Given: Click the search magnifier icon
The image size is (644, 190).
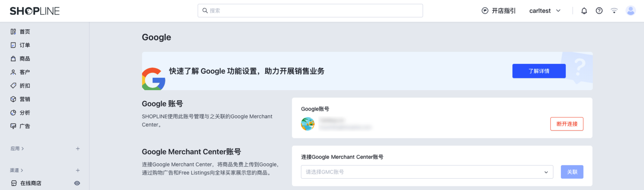Looking at the screenshot, I should click(x=205, y=11).
